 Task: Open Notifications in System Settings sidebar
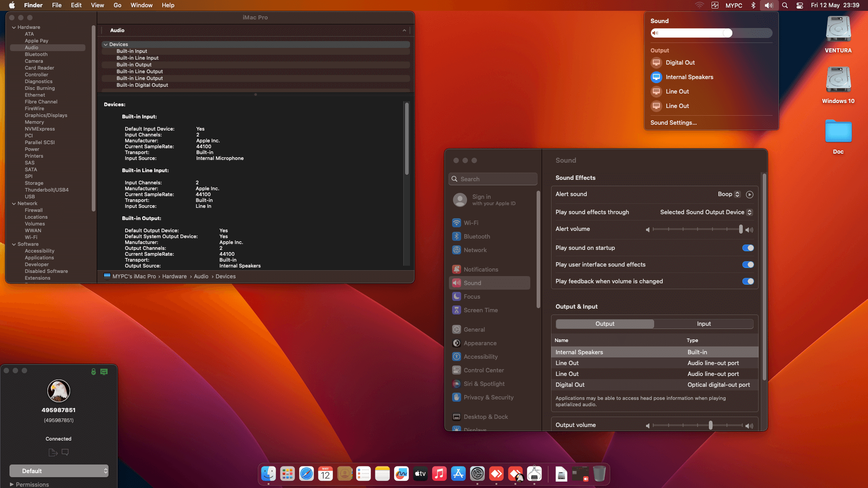point(490,270)
